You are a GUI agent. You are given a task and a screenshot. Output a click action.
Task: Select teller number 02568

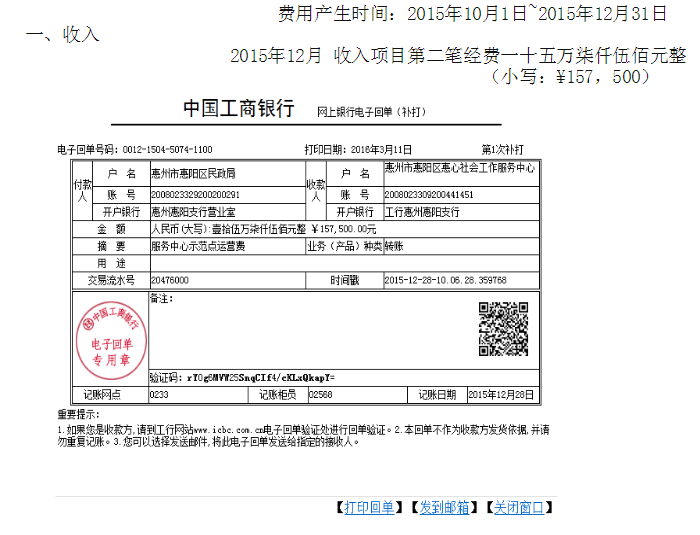pos(321,395)
